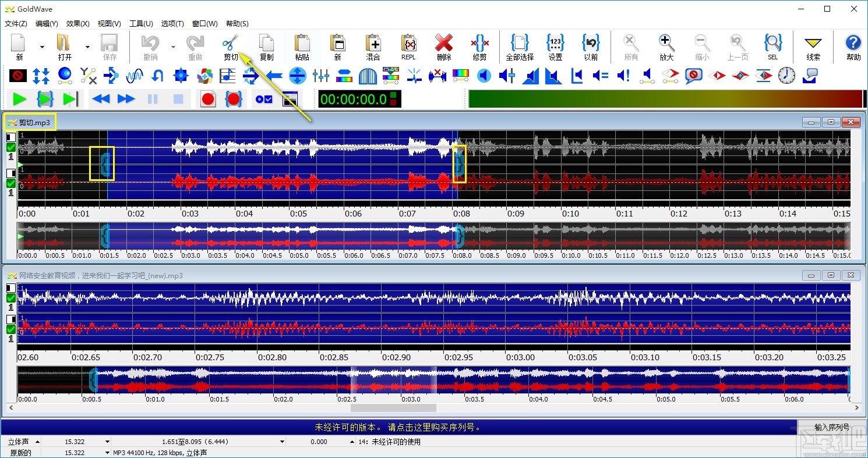Click the Fast Forward double-arrow button
868x458 pixels.
click(126, 99)
